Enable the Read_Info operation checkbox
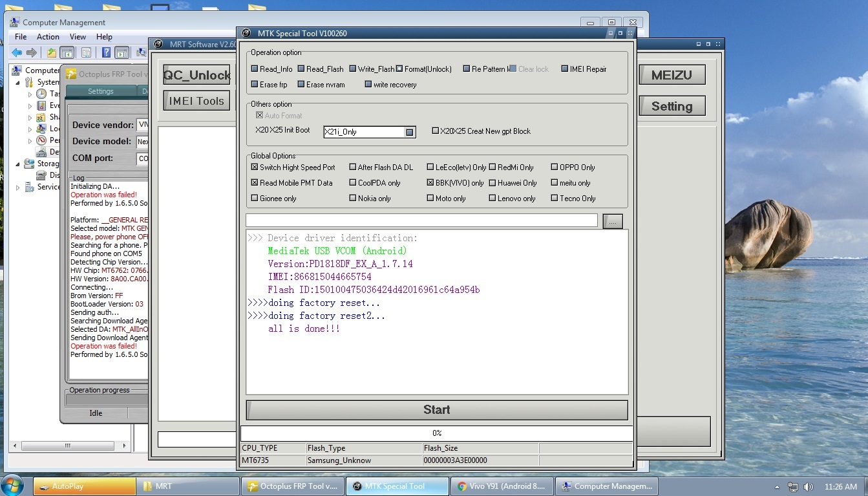The image size is (868, 496). pyautogui.click(x=255, y=69)
